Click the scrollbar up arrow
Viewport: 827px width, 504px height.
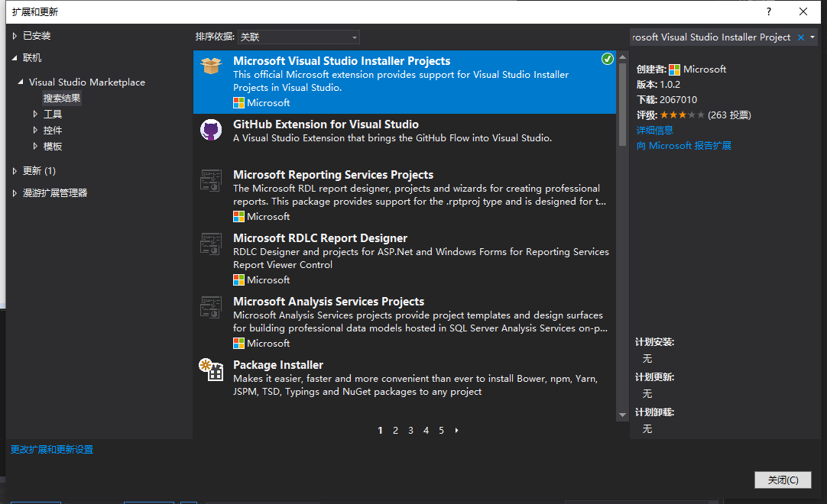point(622,57)
